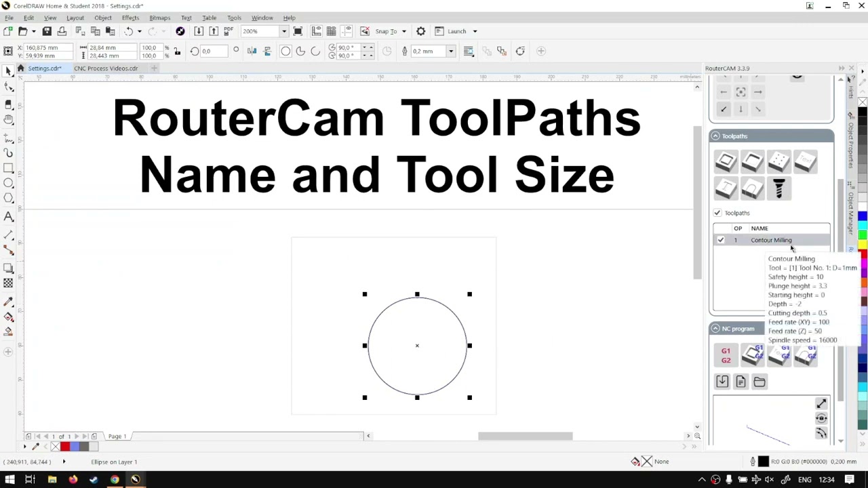Click the Publish to PDF icon
Viewport: 868px width, 488px height.
229,31
